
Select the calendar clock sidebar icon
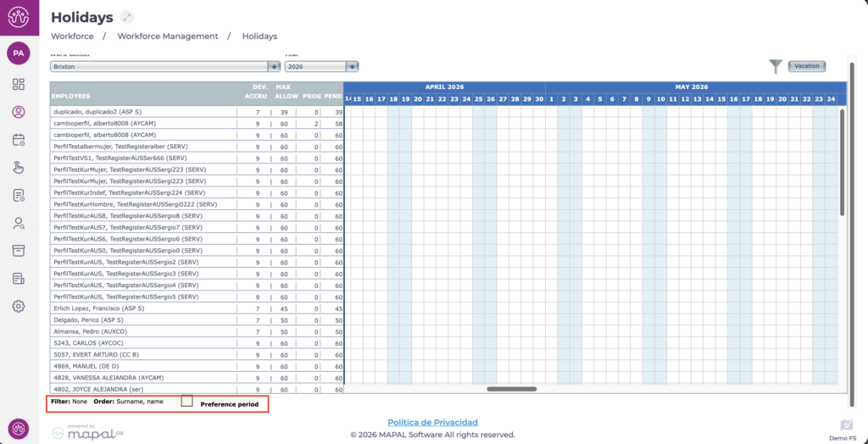tap(19, 140)
